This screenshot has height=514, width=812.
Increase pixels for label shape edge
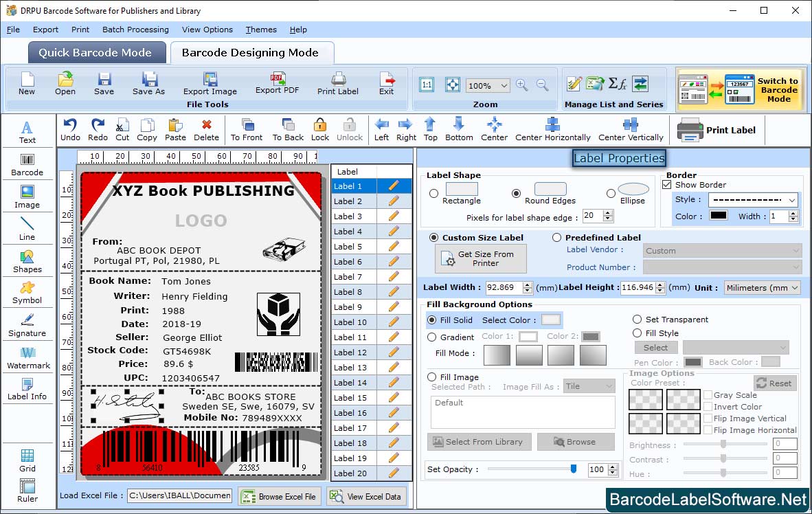coord(608,213)
